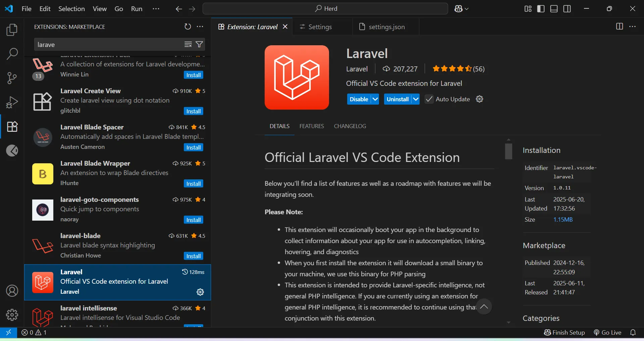Open editor More Actions ellipsis
The width and height of the screenshot is (644, 341).
[x=633, y=26]
